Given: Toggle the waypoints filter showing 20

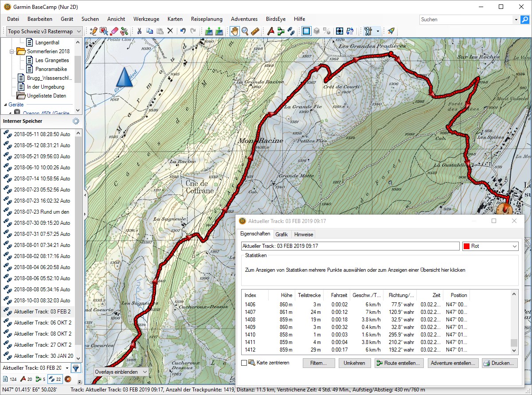Looking at the screenshot, I should click(x=27, y=379).
